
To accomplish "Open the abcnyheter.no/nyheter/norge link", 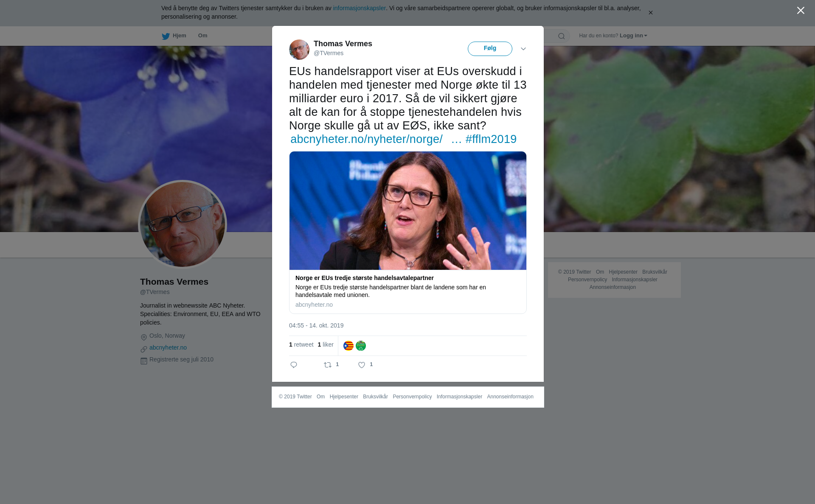I will click(367, 139).
